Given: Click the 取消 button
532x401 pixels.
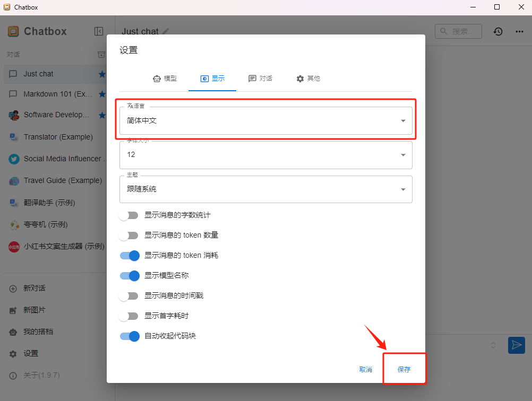Looking at the screenshot, I should 365,370.
